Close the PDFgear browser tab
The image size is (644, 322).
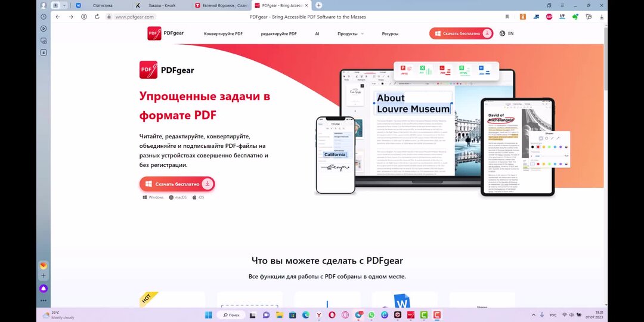coord(306,5)
